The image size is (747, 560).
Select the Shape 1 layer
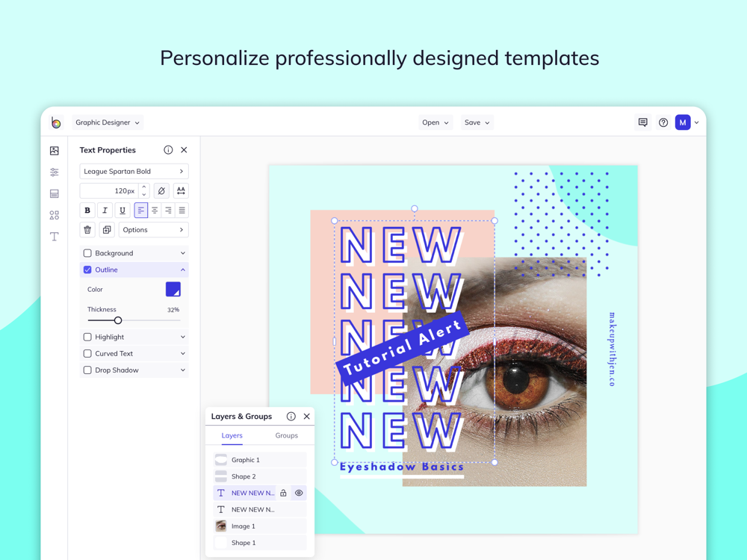260,543
